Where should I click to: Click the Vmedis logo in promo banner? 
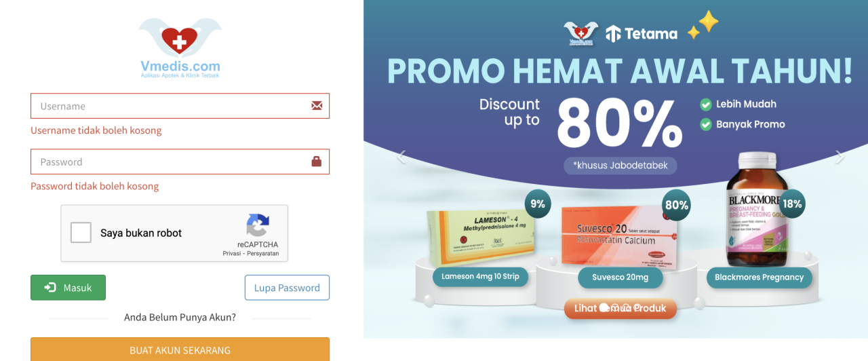click(x=581, y=33)
